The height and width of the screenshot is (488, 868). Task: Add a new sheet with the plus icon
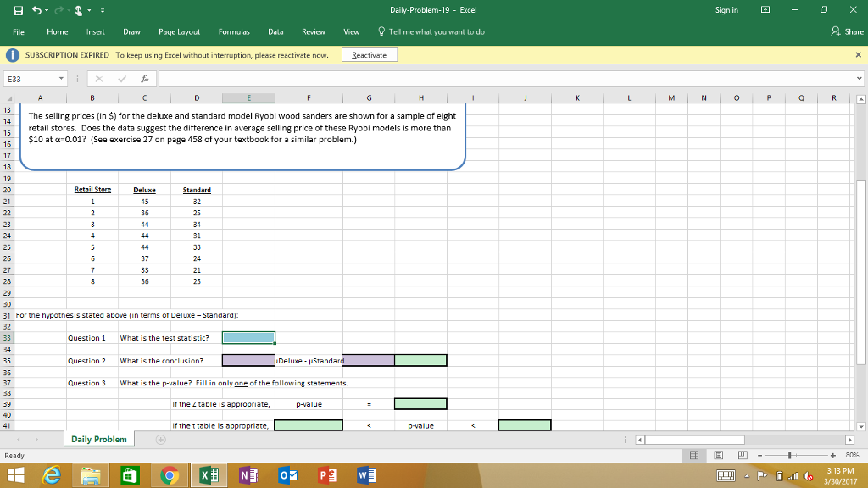[161, 439]
